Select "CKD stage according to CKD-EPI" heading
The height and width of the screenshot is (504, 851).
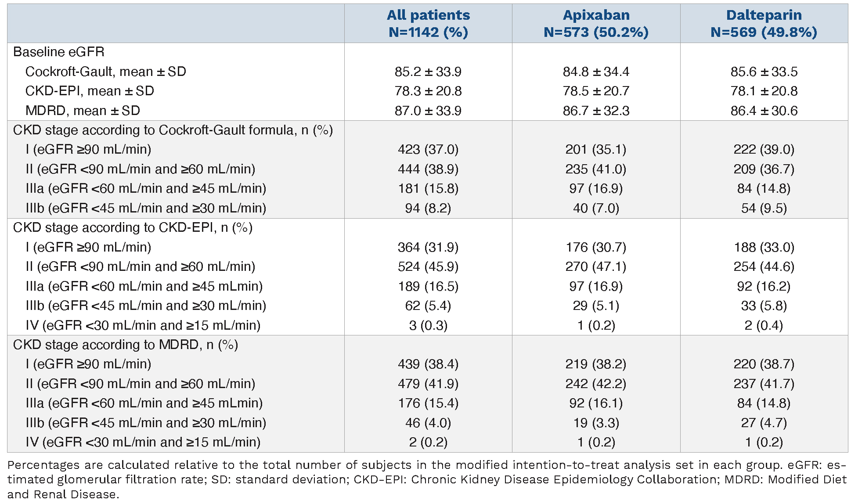coord(133,227)
